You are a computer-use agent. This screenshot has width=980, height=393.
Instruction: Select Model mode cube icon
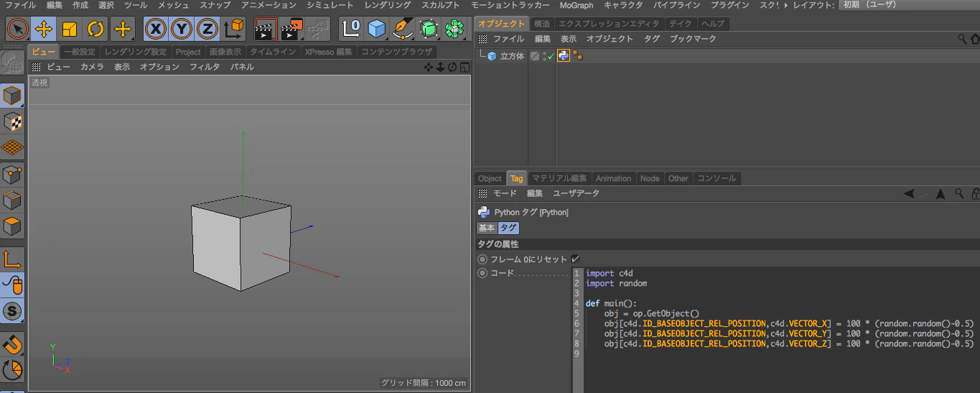(x=12, y=96)
